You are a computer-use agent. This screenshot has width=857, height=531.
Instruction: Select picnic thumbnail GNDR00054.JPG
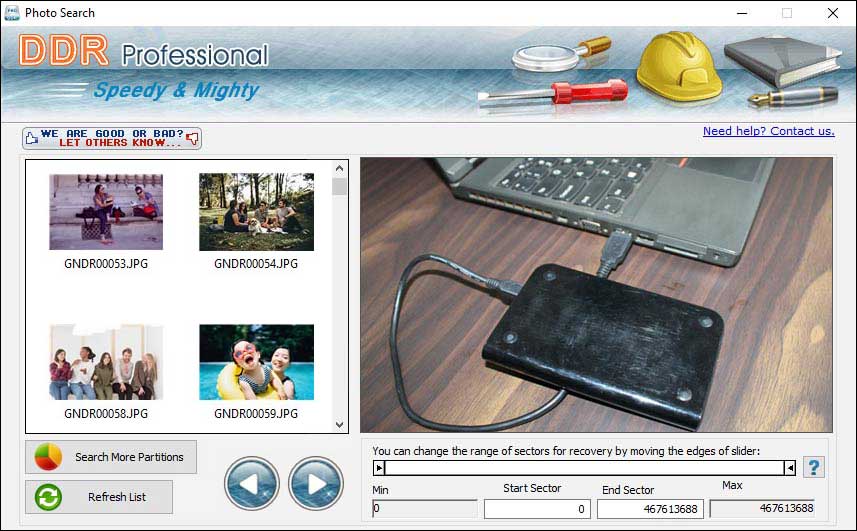point(256,212)
